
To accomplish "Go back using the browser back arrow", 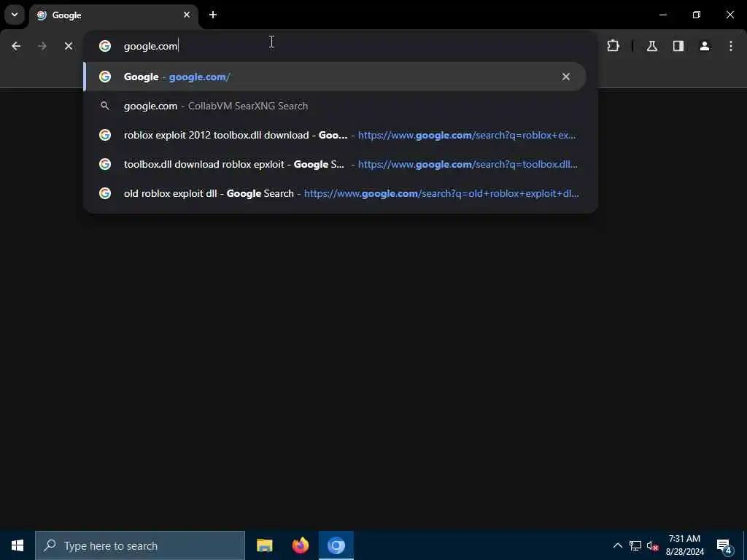I will click(x=16, y=46).
